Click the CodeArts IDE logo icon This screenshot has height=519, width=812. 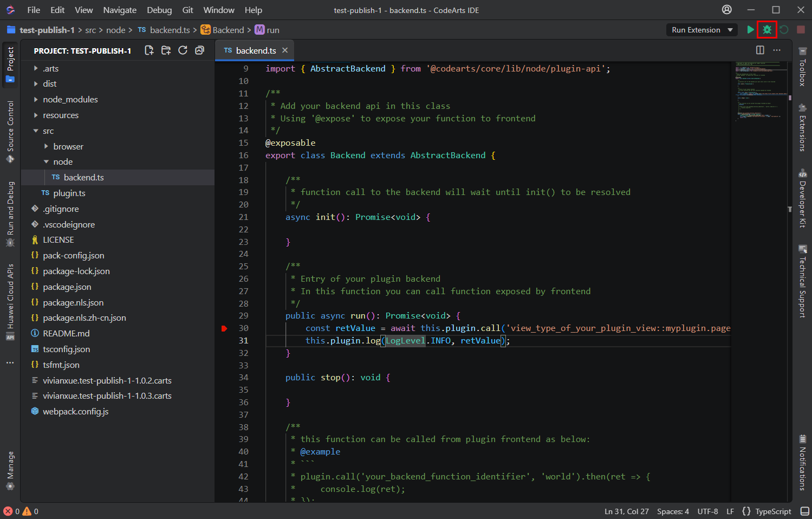coord(10,10)
